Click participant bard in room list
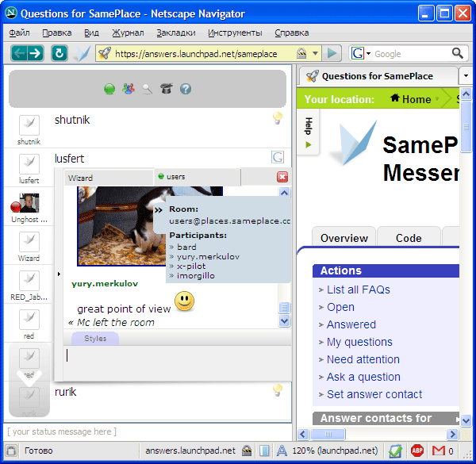476x464 pixels. click(x=186, y=247)
